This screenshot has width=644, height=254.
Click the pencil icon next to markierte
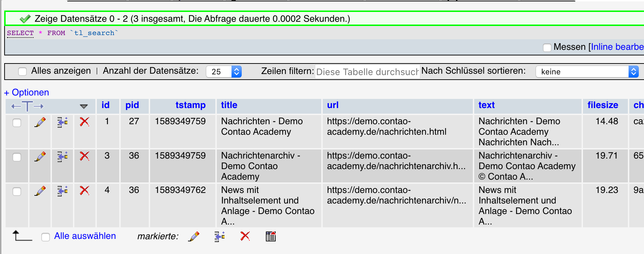coord(194,236)
